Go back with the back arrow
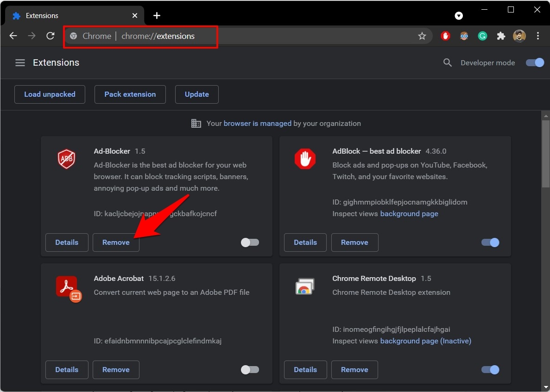The height and width of the screenshot is (392, 550). point(13,36)
